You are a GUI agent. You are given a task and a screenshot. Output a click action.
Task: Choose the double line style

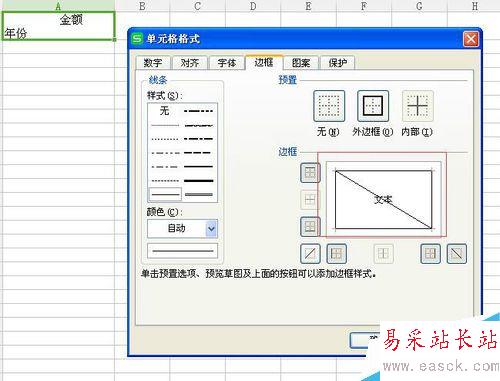click(199, 194)
